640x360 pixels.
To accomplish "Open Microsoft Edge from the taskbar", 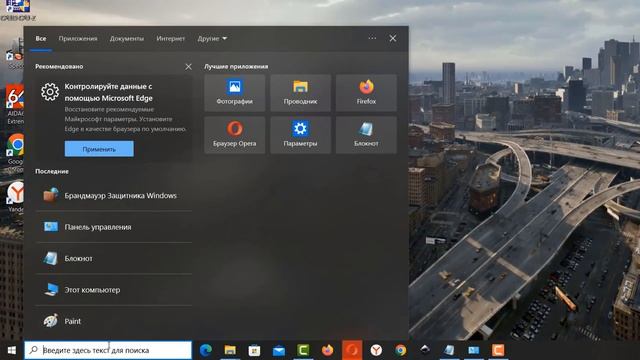I will tap(206, 350).
